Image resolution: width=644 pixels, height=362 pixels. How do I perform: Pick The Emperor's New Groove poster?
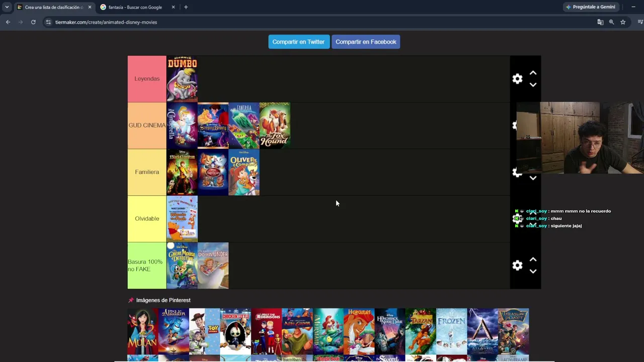tap(297, 331)
